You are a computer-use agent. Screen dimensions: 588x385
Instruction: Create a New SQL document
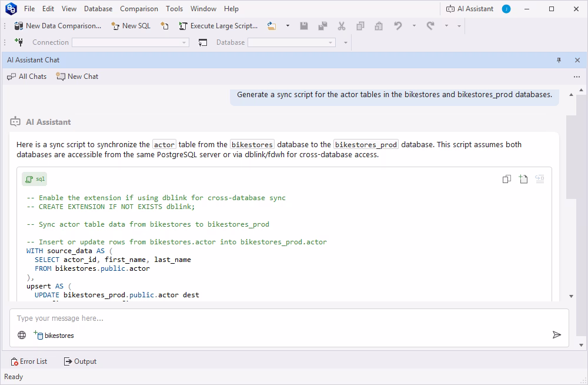coord(131,26)
